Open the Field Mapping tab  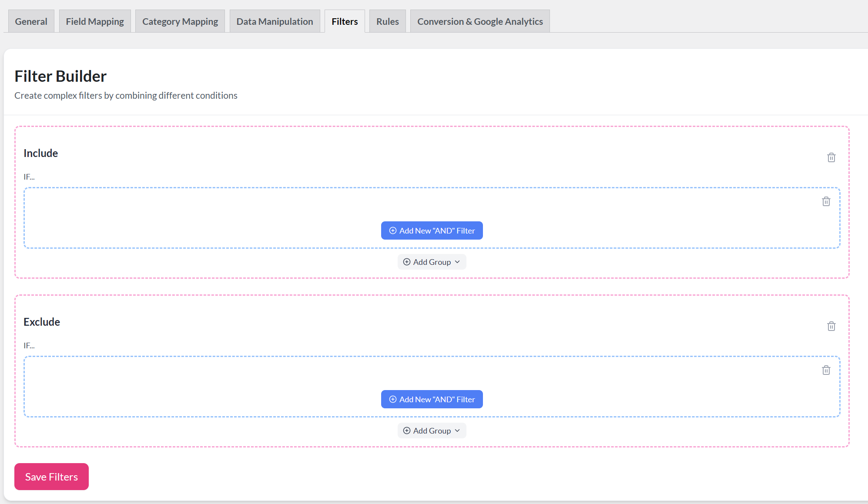point(95,21)
